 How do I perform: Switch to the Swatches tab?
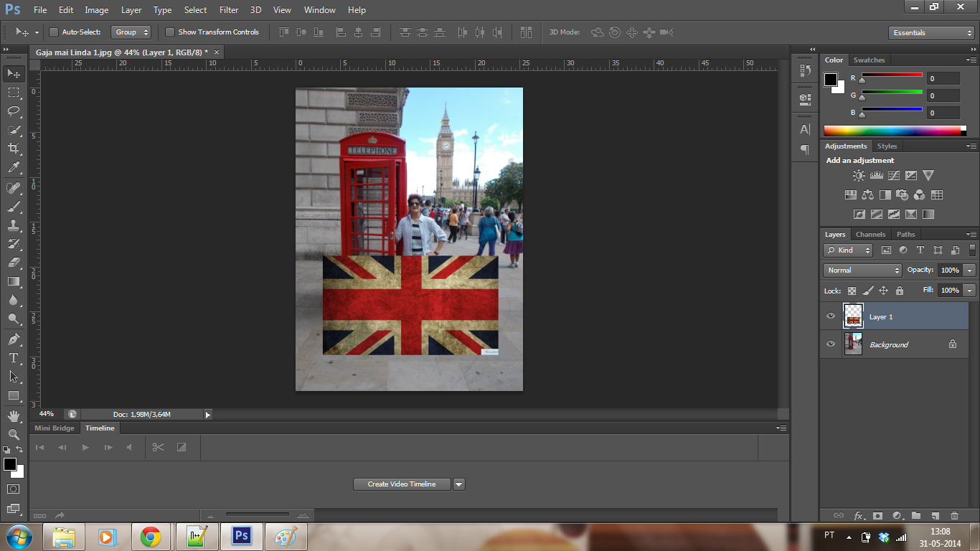click(x=869, y=60)
